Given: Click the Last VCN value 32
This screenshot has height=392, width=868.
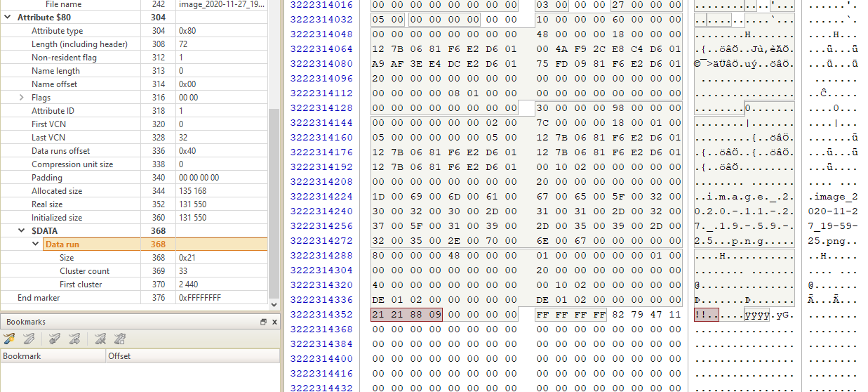Looking at the screenshot, I should click(183, 138).
